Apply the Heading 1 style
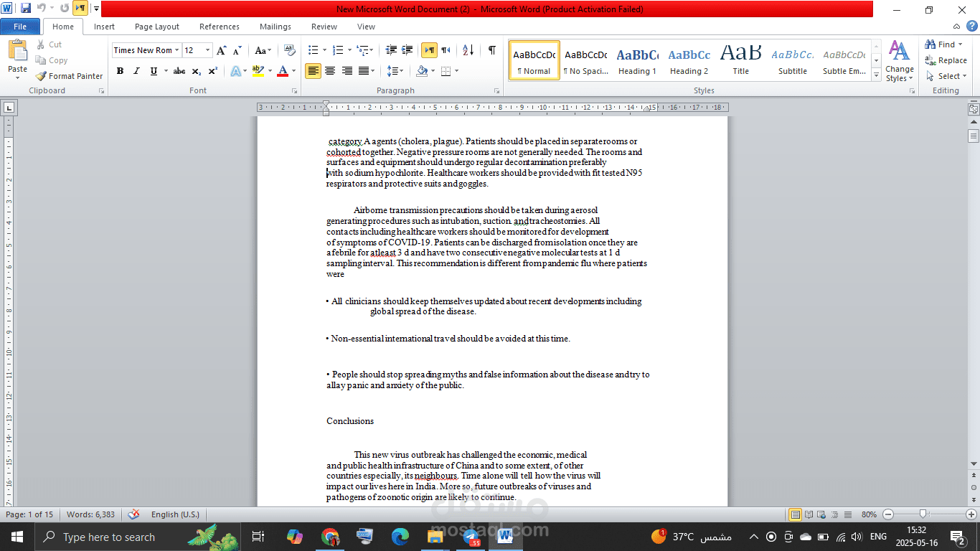Viewport: 980px width, 551px height. pos(638,61)
